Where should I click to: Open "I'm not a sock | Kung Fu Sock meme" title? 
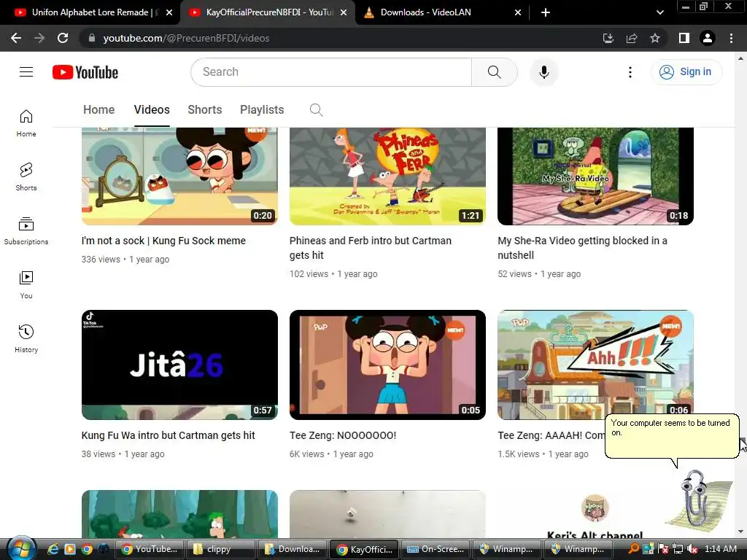[163, 241]
